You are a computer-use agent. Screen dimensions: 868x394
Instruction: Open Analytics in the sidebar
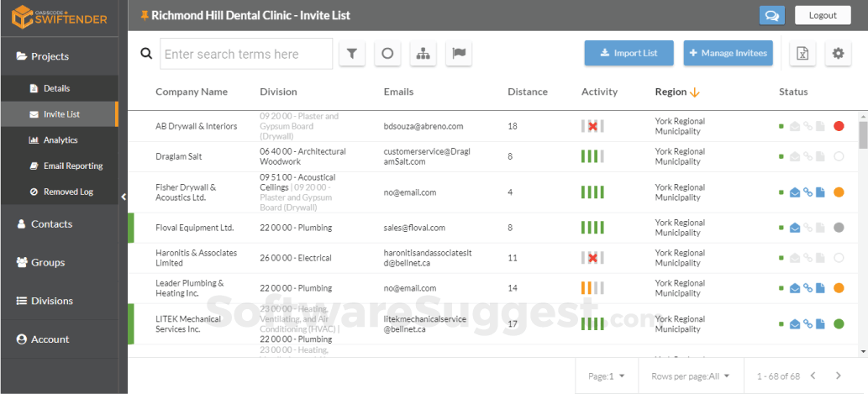pos(59,140)
